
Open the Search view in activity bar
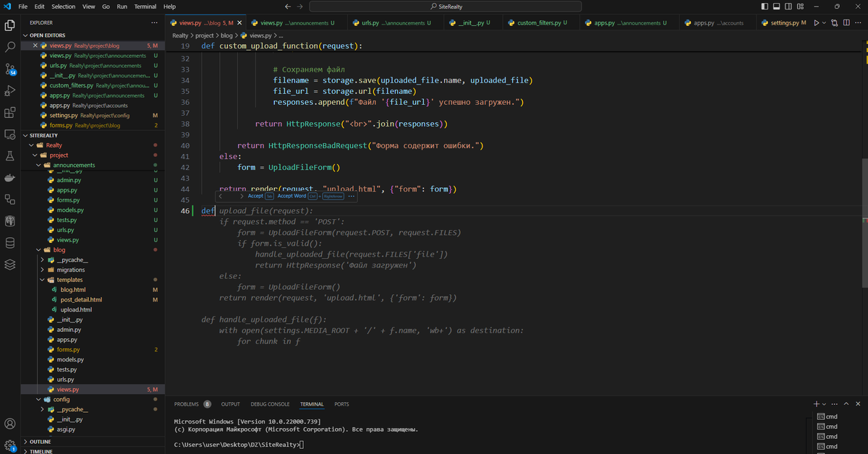(10, 47)
